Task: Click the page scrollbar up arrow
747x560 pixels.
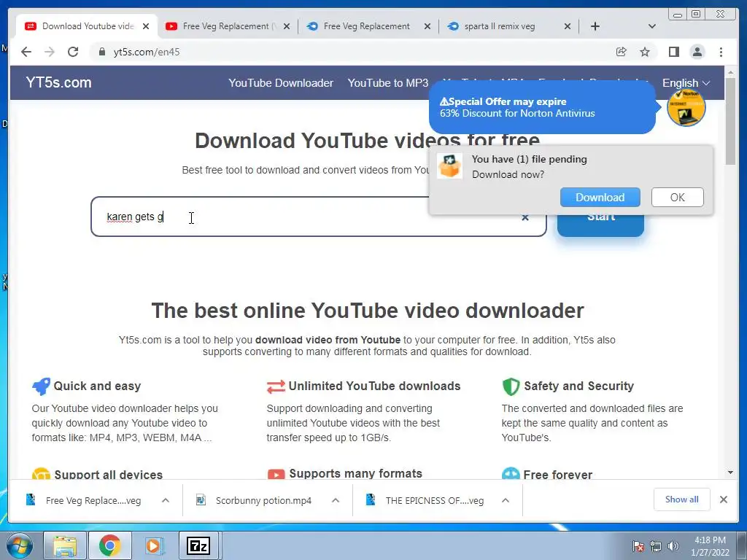Action: click(x=730, y=72)
